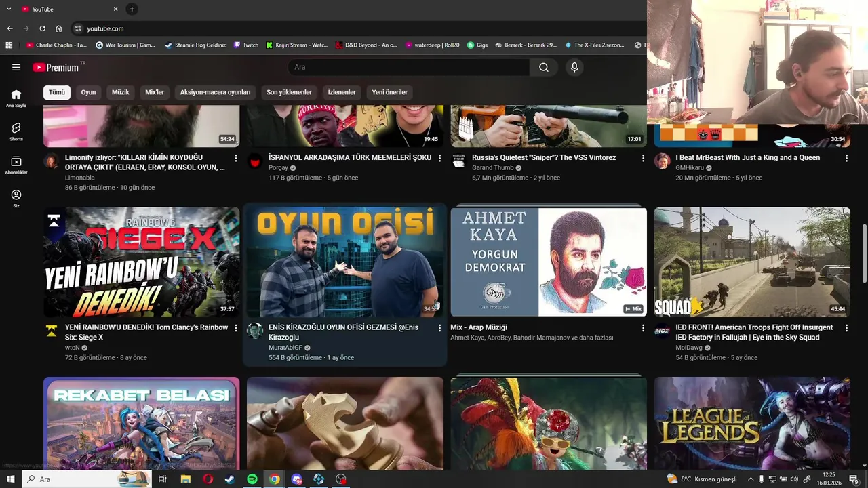The width and height of the screenshot is (868, 488).
Task: Open the YENİ RAINBOW'U DENEDİK video title
Action: 146,332
